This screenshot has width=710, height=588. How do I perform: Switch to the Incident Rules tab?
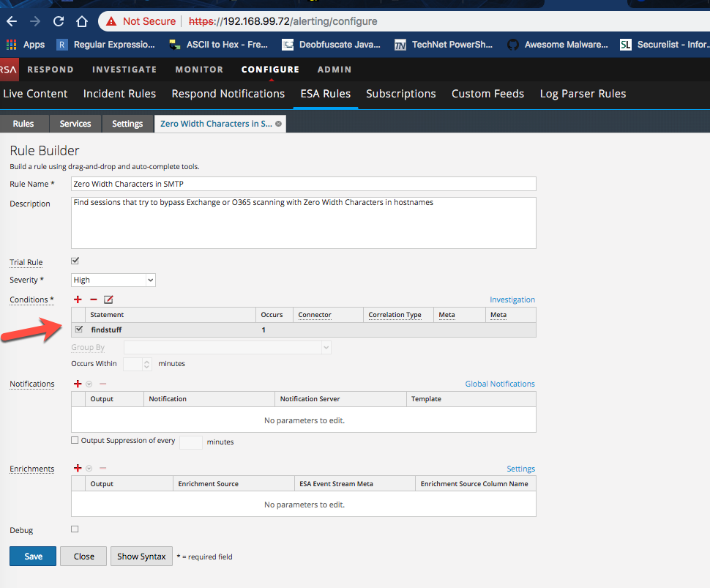tap(119, 94)
